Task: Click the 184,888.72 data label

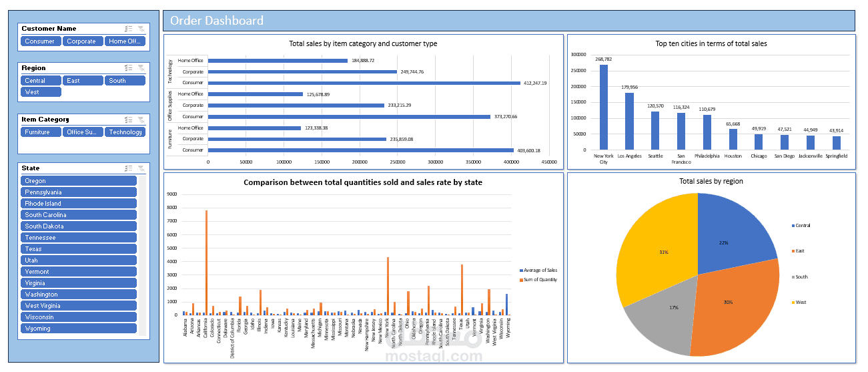Action: tap(363, 61)
